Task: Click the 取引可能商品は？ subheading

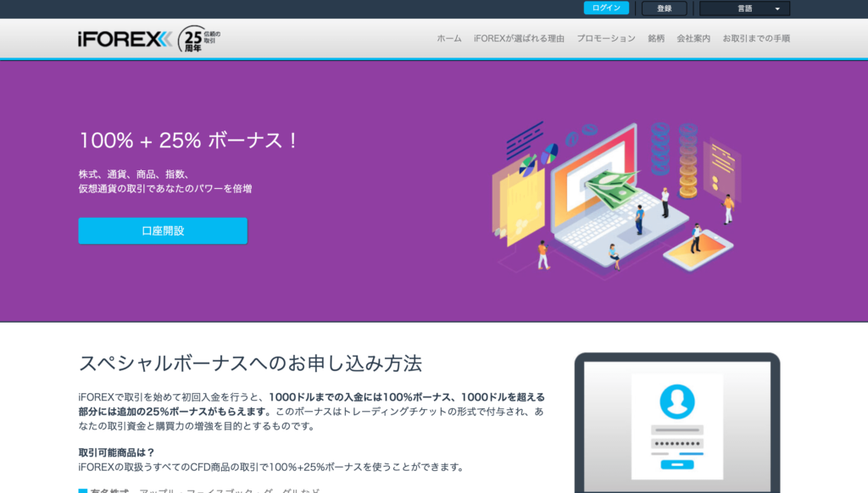Action: click(x=116, y=452)
